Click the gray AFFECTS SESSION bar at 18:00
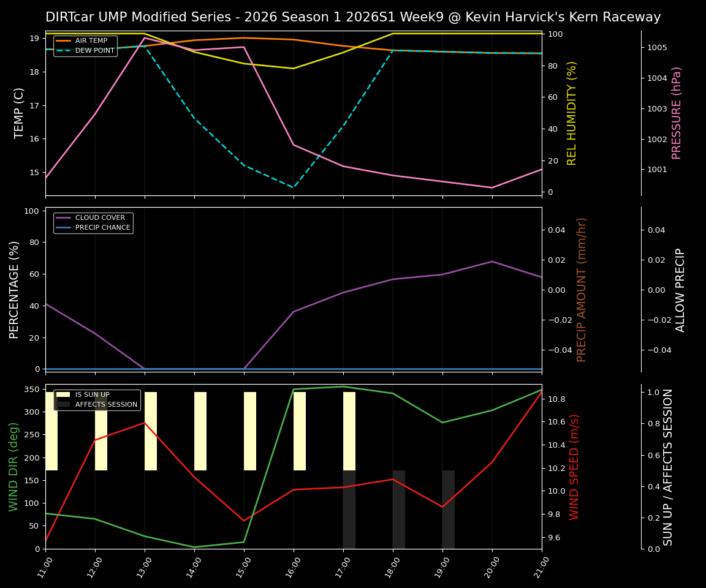The height and width of the screenshot is (588, 706). pos(398,508)
